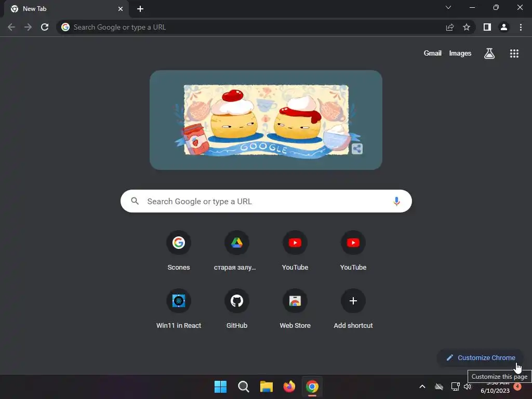Bookmark this tab with the star icon

pyautogui.click(x=467, y=27)
